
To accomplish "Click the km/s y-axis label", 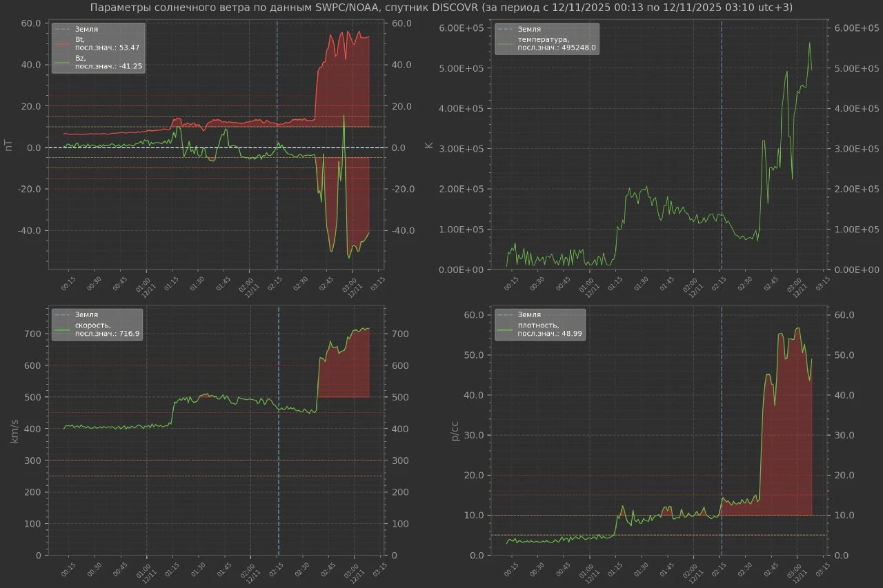I will pos(15,431).
